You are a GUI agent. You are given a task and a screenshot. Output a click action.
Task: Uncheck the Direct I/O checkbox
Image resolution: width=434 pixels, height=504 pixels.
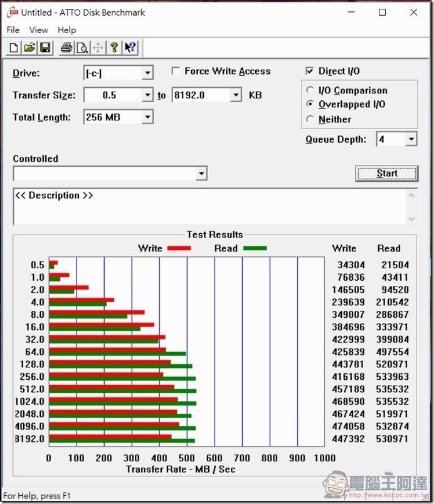(310, 71)
